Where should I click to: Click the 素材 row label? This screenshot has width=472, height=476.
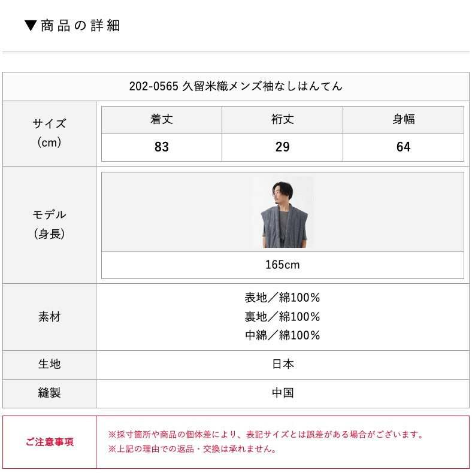49,317
